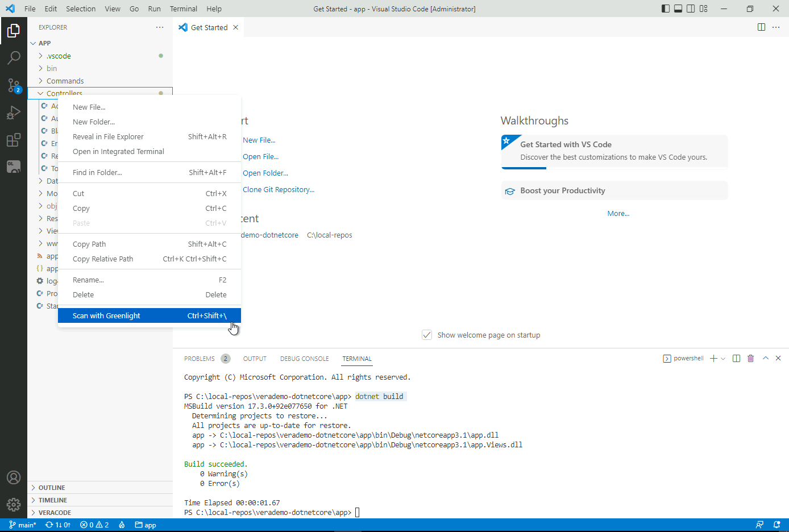Open Clone Git Repository link
Image resolution: width=789 pixels, height=532 pixels.
279,189
